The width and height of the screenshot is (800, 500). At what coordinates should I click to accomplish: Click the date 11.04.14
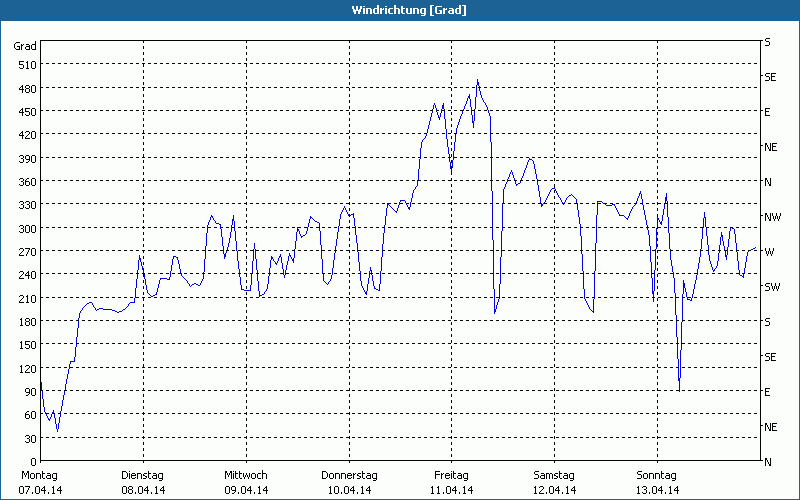click(x=452, y=490)
